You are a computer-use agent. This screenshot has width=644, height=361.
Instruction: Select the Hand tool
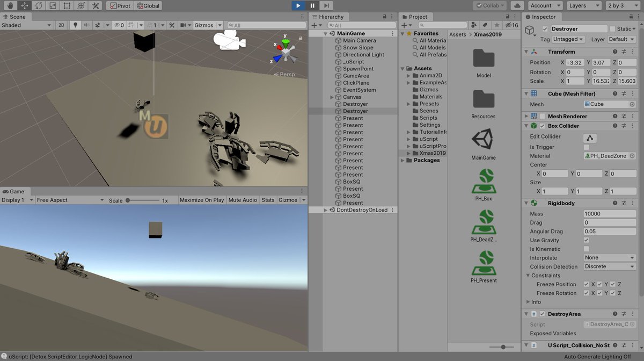point(9,5)
